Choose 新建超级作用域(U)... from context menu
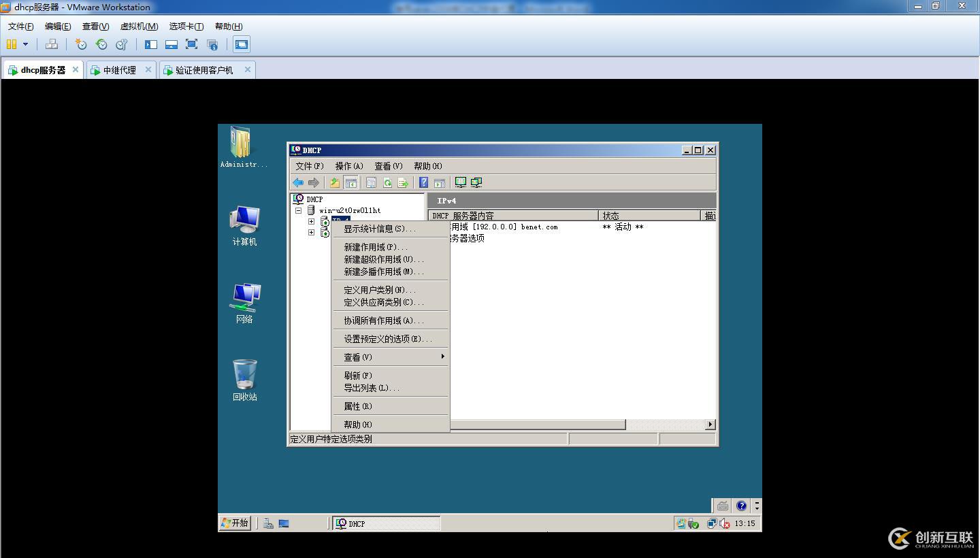 click(x=391, y=259)
